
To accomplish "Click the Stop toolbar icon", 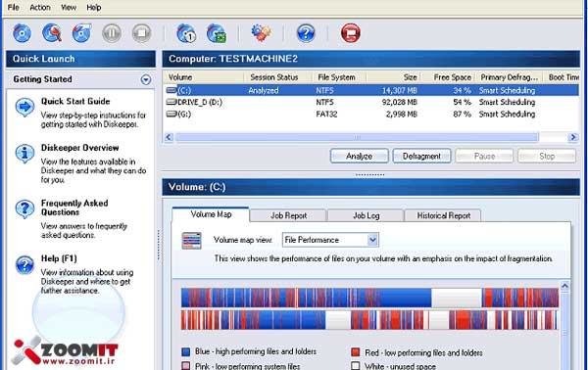I will [x=141, y=33].
